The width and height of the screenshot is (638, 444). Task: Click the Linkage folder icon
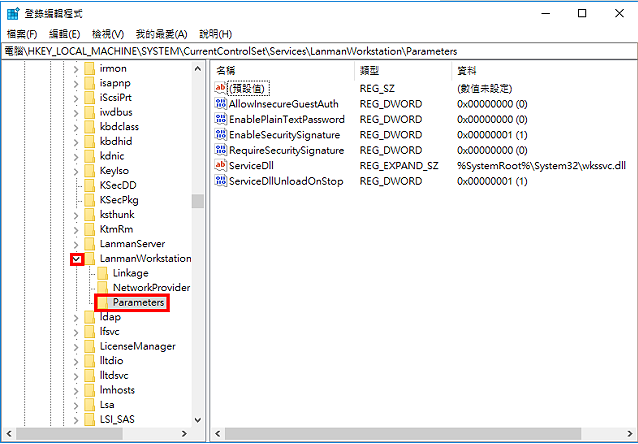click(x=103, y=273)
